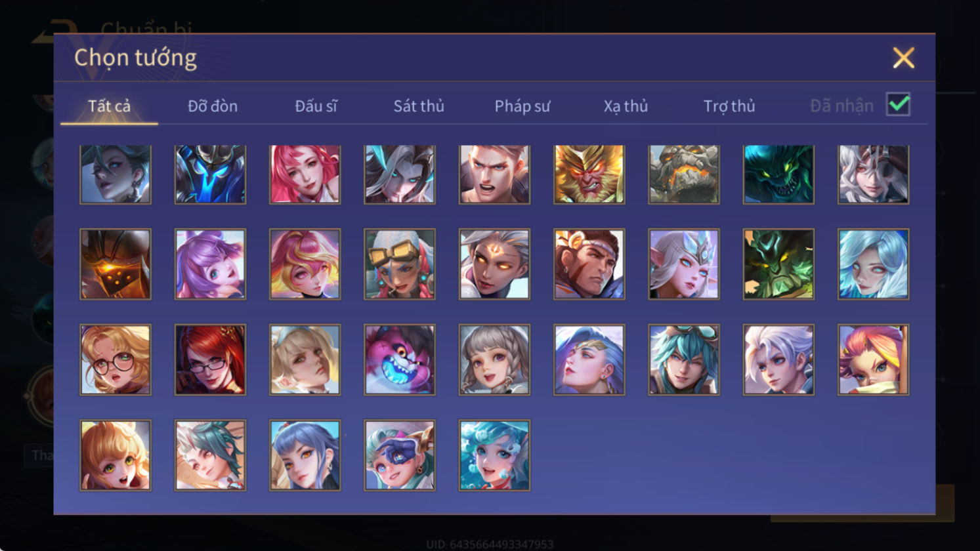Select the dark green demon with glowing eyes

tap(778, 174)
